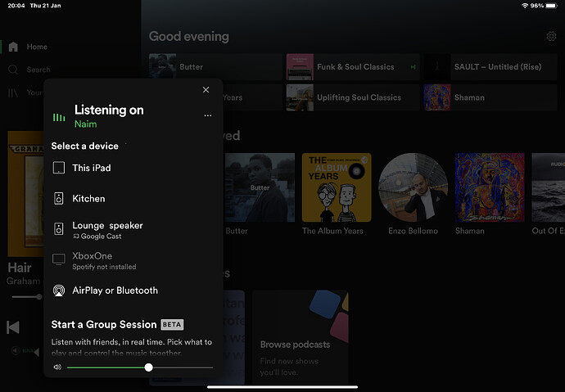This screenshot has width=565, height=392.
Task: Open the Shaman shortcut tile
Action: tap(490, 97)
